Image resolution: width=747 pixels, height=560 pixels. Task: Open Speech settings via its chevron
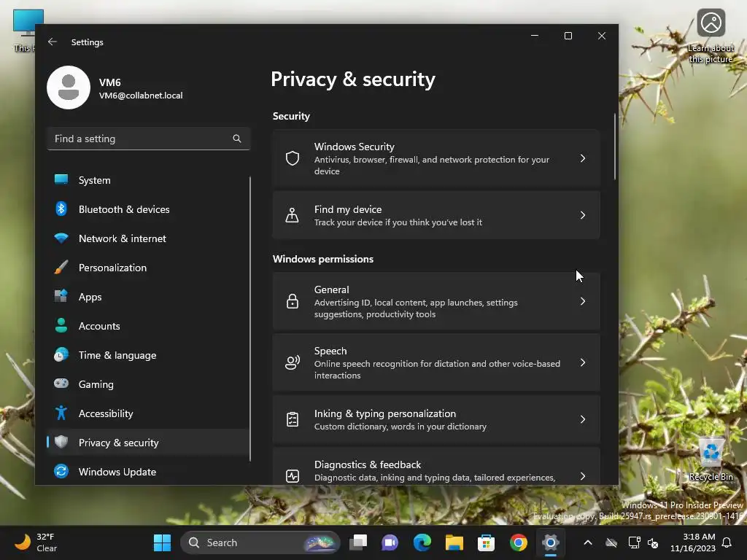tap(583, 362)
